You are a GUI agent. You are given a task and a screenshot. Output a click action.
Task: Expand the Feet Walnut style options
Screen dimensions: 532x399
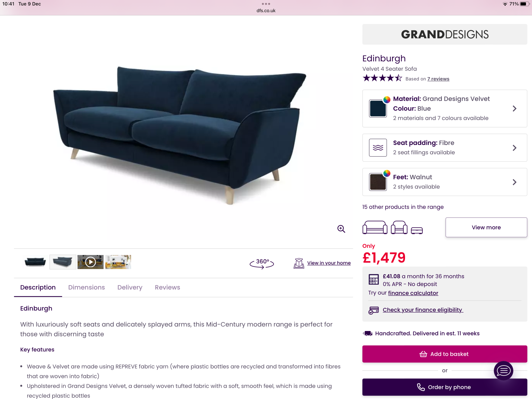tap(445, 182)
